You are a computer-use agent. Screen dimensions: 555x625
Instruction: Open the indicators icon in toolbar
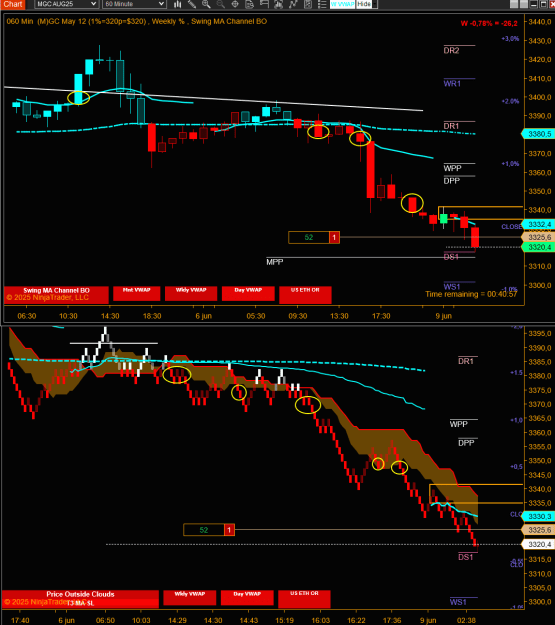pos(293,4)
